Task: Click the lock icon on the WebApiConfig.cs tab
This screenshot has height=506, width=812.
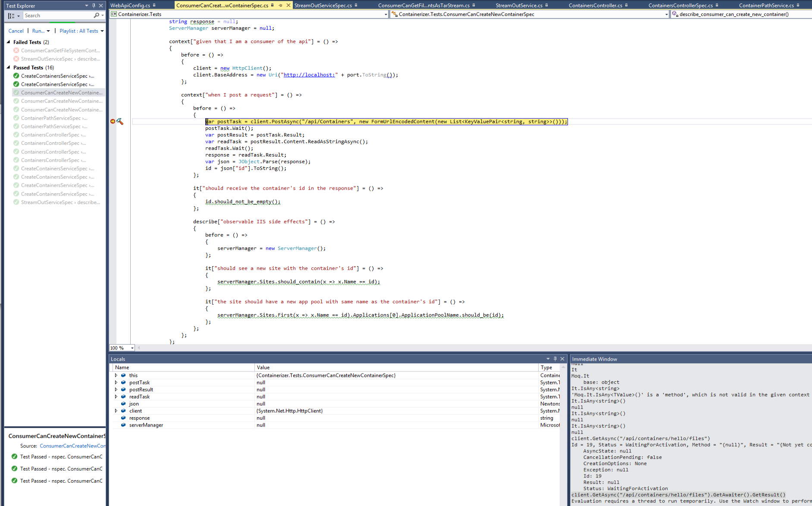Action: tap(154, 6)
